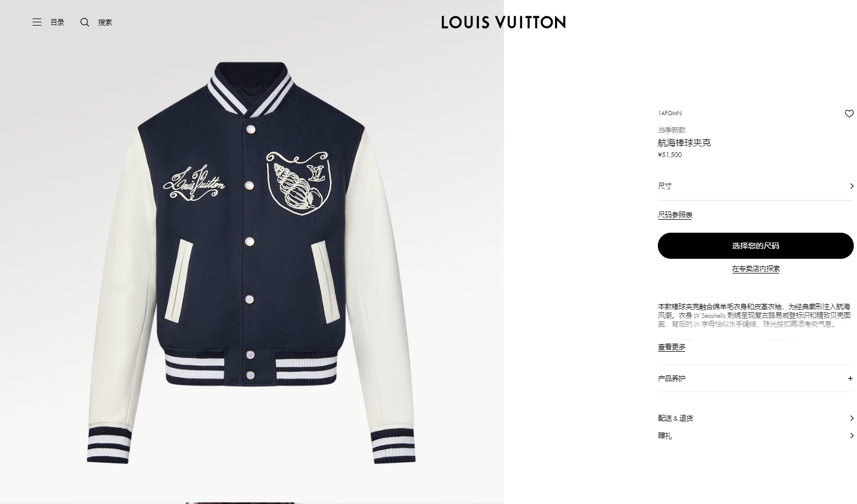The width and height of the screenshot is (857, 504).
Task: Open the 尺码参照表 link
Action: tap(675, 215)
